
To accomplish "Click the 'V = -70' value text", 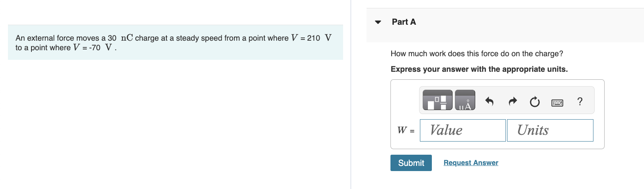I will [87, 47].
